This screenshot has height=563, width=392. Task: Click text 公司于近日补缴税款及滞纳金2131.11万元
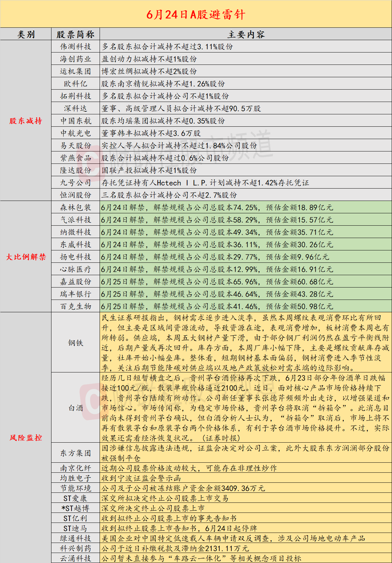tap(175, 548)
